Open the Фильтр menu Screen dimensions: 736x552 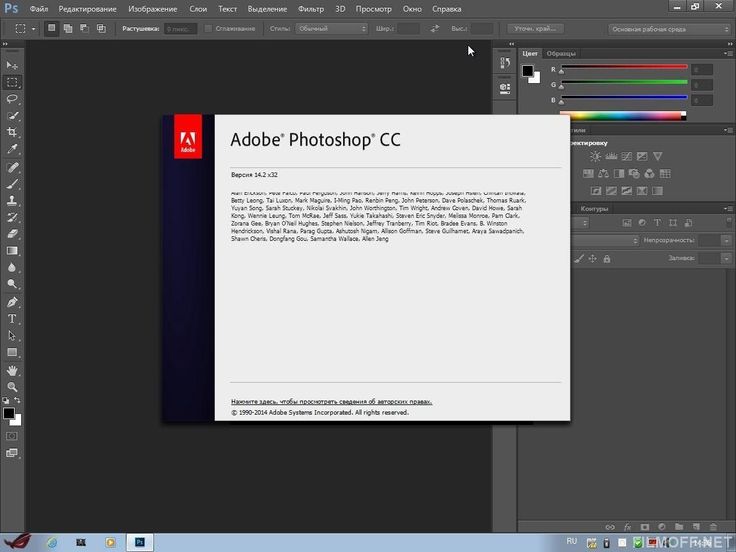pos(311,9)
